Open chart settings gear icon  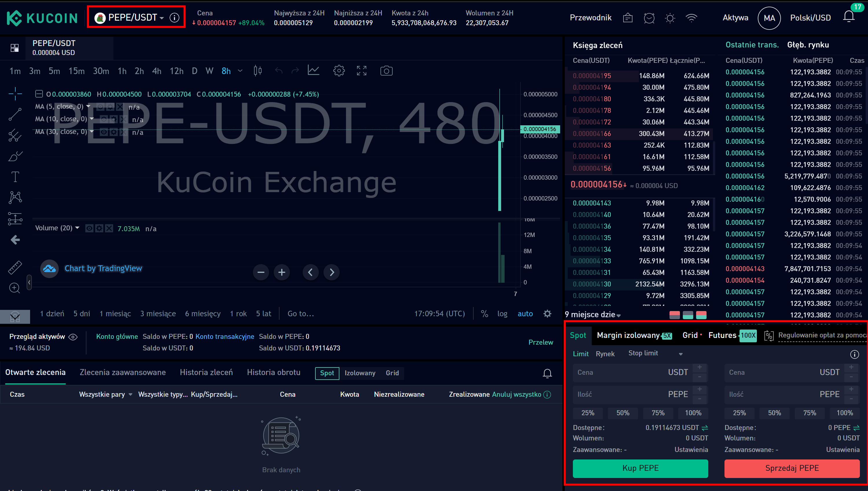point(339,71)
